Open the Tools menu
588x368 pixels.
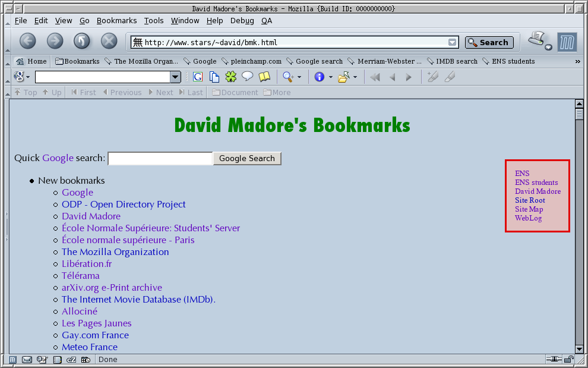153,20
